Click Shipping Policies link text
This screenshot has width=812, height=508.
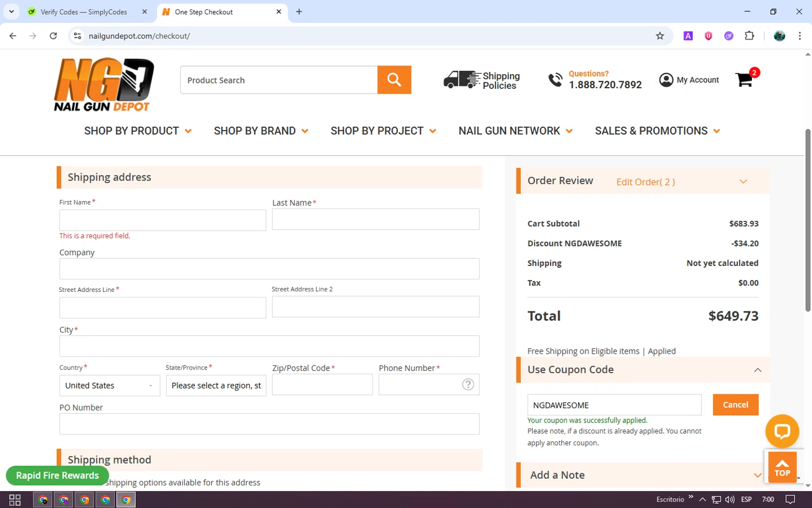[x=501, y=81]
